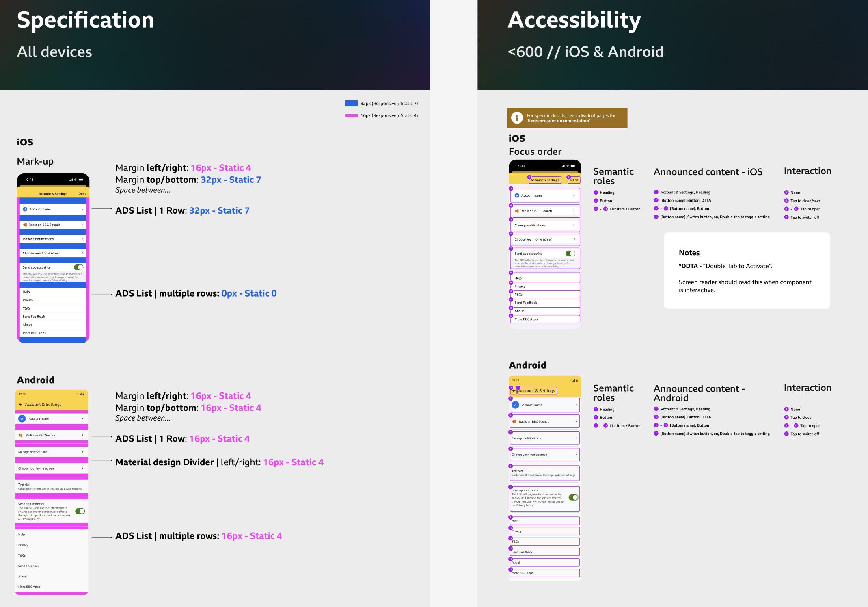Tap Done button in iOS focus order mockup
This screenshot has width=868, height=607.
(x=574, y=180)
